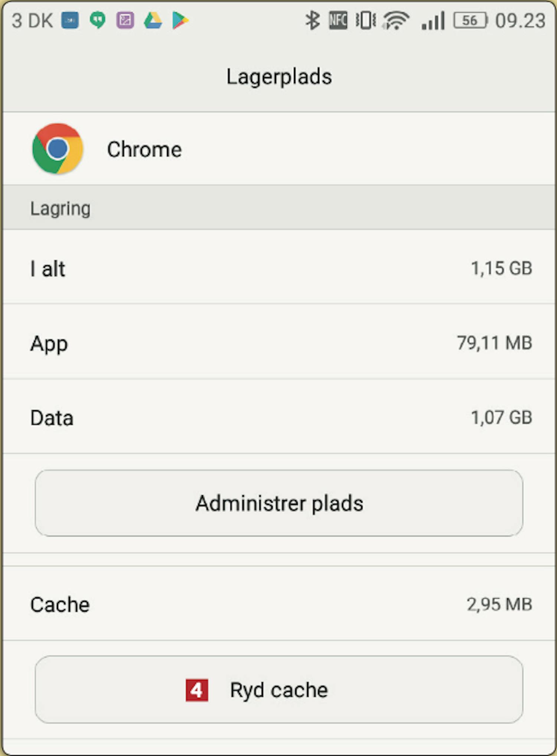Tap the red number 4 marker
Viewport: 557px width, 756px height.
click(x=197, y=690)
